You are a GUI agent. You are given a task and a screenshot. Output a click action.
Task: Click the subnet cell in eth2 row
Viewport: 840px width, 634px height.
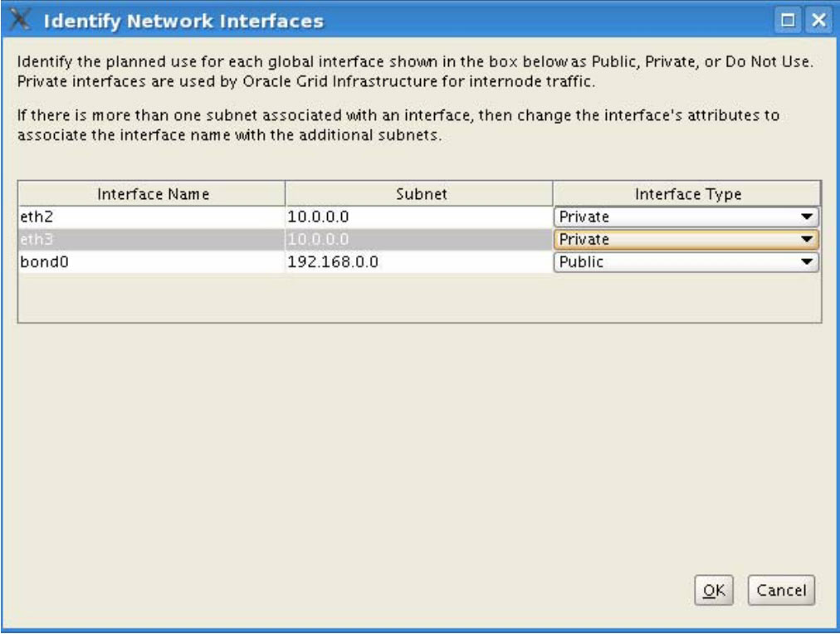click(x=419, y=217)
